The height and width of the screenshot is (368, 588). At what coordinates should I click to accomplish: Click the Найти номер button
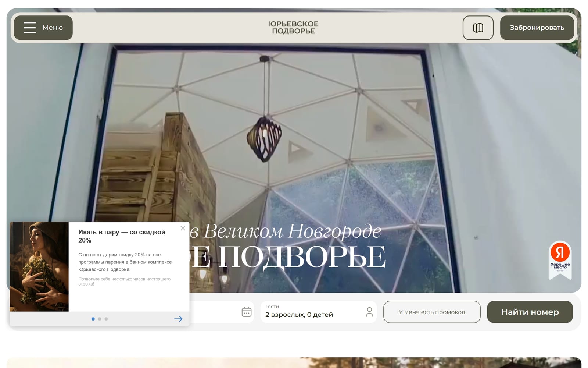coord(530,312)
